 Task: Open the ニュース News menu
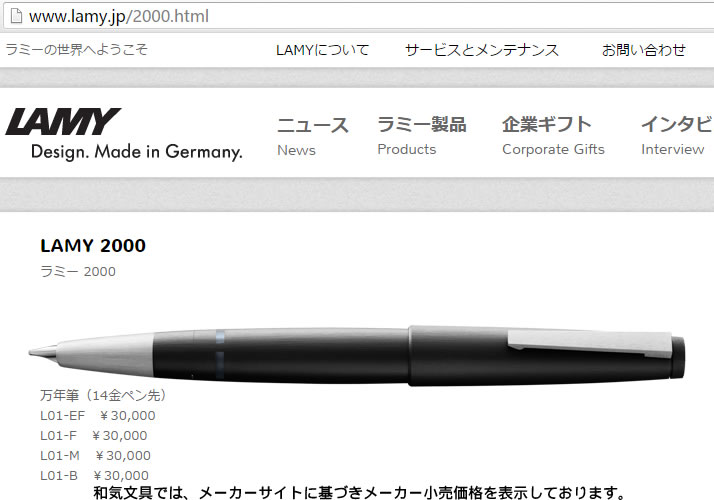313,135
